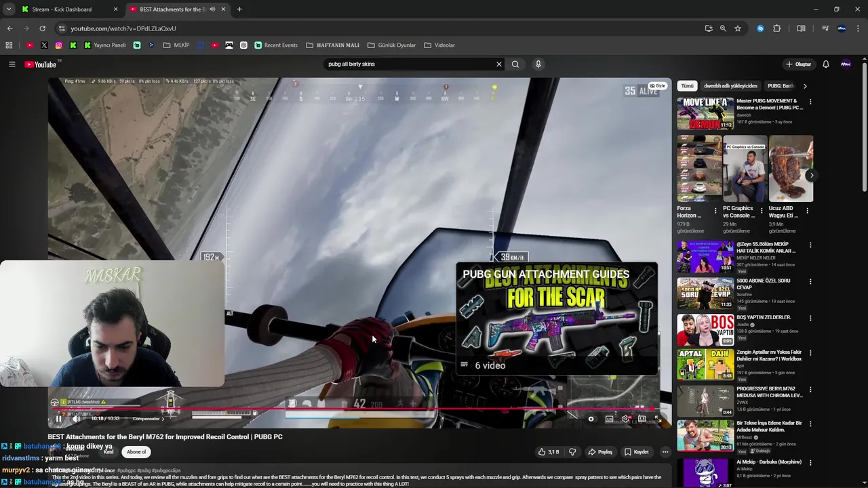This screenshot has height=488, width=868.
Task: Open Videolar bookmarks folder
Action: (439, 45)
